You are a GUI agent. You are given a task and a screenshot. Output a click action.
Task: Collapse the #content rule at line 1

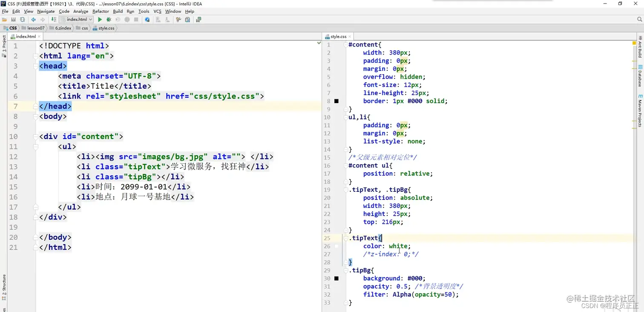(x=345, y=45)
